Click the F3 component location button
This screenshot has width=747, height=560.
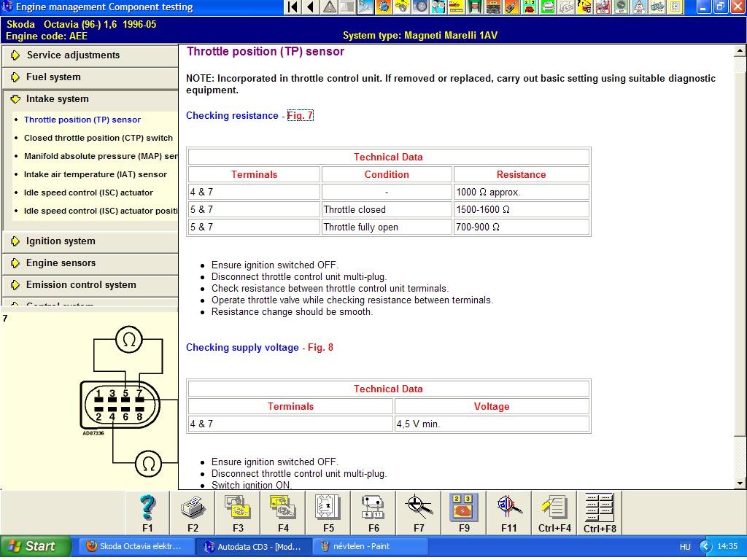(x=238, y=513)
